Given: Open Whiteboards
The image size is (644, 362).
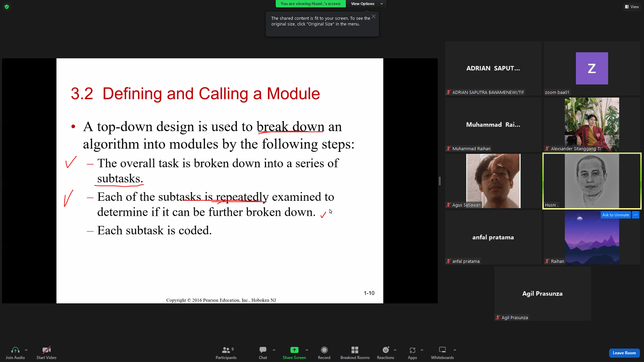Looking at the screenshot, I should [x=442, y=353].
